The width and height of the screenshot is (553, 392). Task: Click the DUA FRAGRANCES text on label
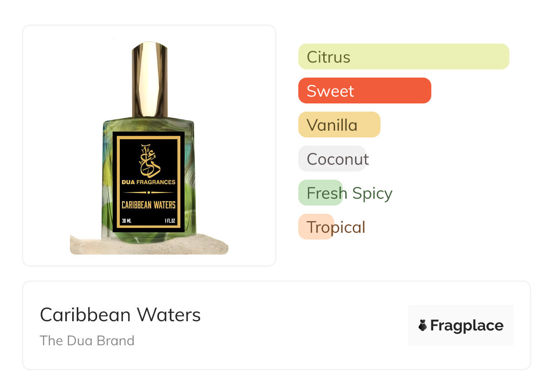(x=148, y=182)
